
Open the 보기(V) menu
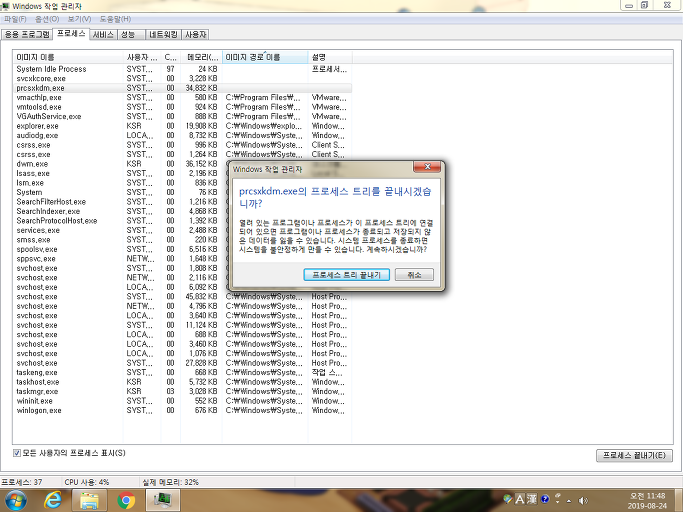click(x=79, y=19)
